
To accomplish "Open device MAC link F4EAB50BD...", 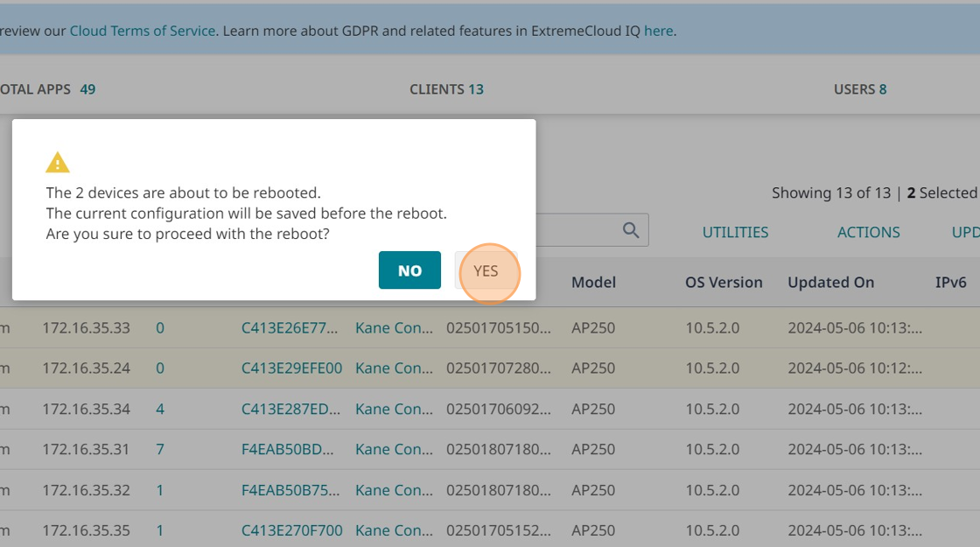I will click(288, 449).
